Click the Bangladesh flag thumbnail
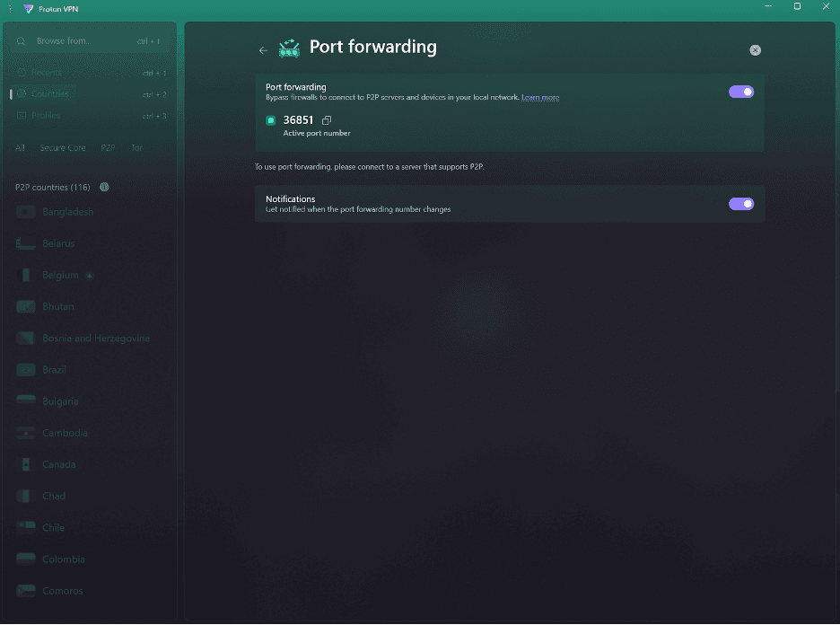The image size is (840, 625). [x=24, y=211]
